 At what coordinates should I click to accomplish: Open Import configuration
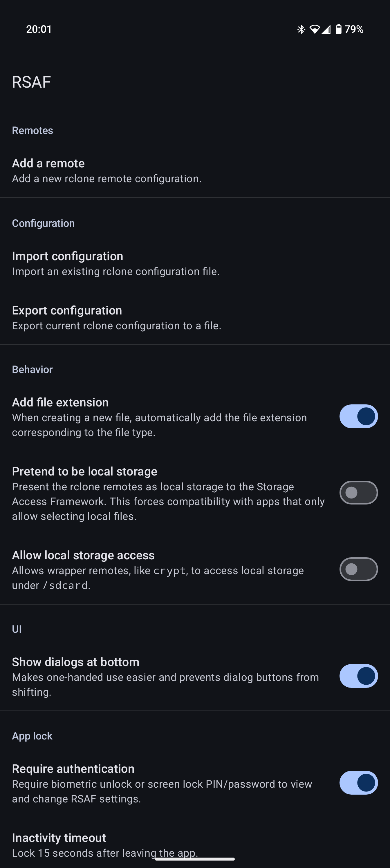pyautogui.click(x=115, y=263)
